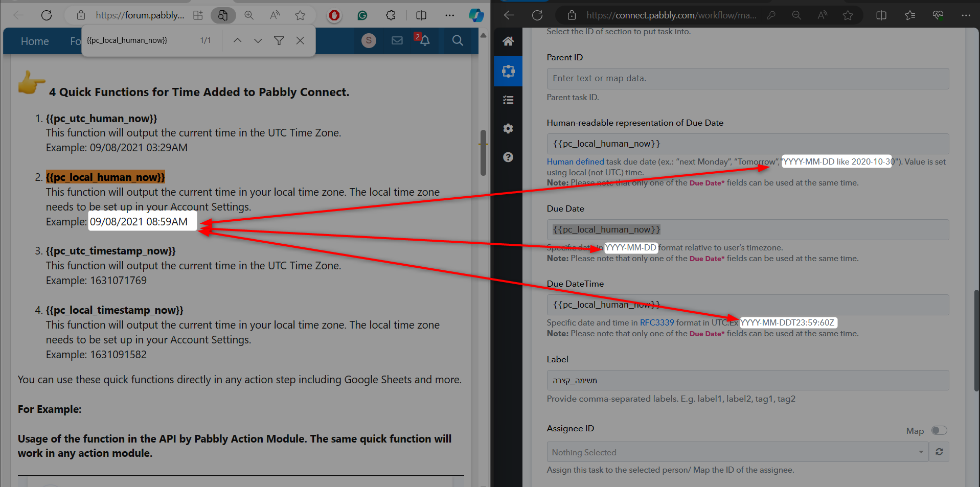The image size is (980, 487).
Task: Open find search filter options
Action: pos(279,40)
